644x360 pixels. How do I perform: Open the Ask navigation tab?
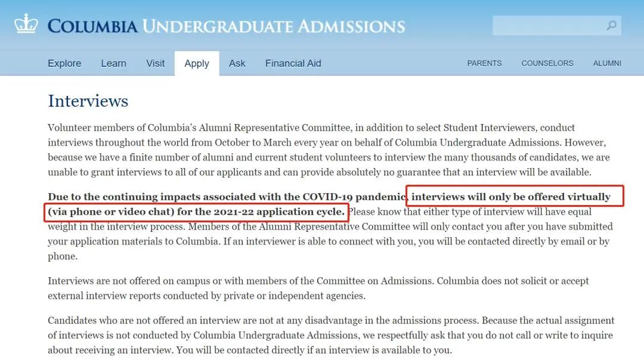click(237, 63)
